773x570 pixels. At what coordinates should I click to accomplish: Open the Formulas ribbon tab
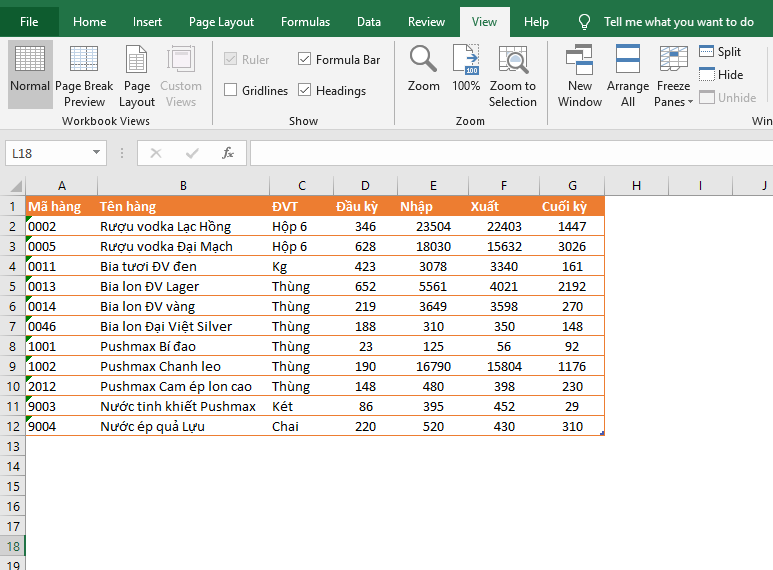pos(305,22)
